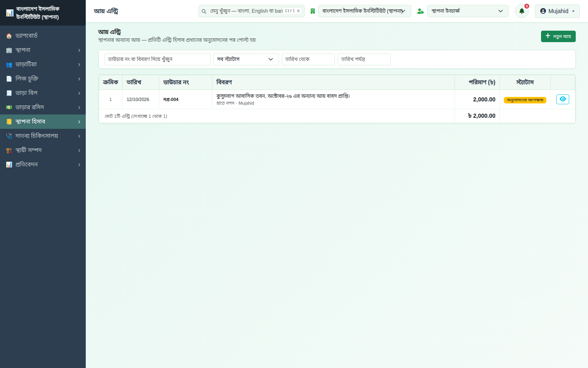Click the ড্যাশবোর্ড home icon in sidebar

click(9, 36)
